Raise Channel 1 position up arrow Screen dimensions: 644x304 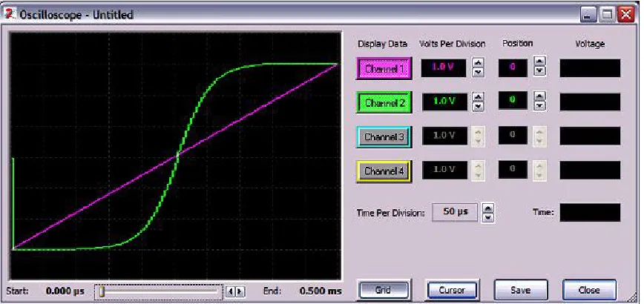click(x=540, y=61)
